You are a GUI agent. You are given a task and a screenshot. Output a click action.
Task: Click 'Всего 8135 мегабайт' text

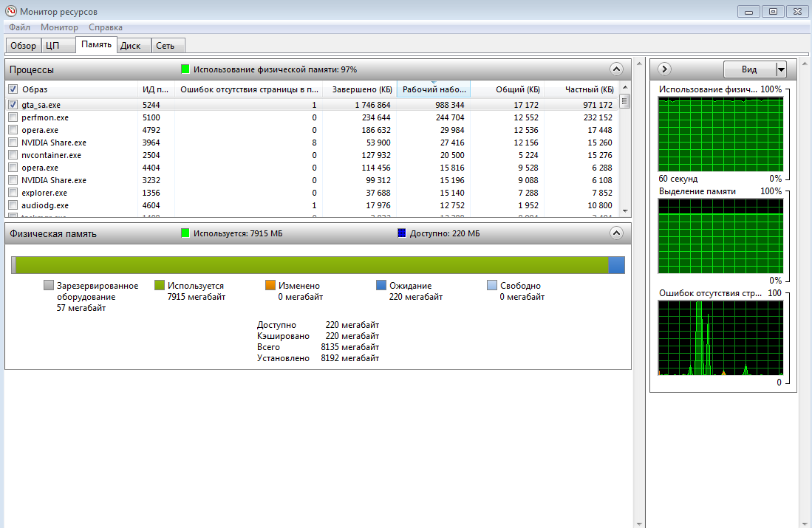coord(318,347)
